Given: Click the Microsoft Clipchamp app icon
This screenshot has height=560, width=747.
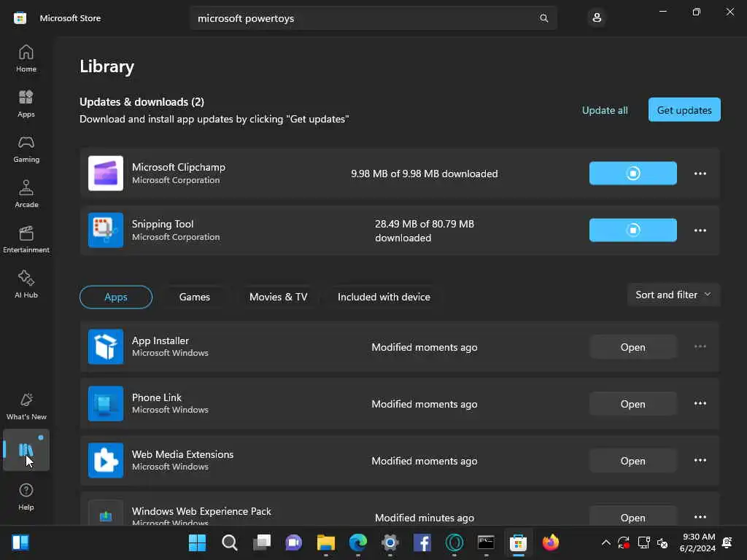Looking at the screenshot, I should point(106,174).
